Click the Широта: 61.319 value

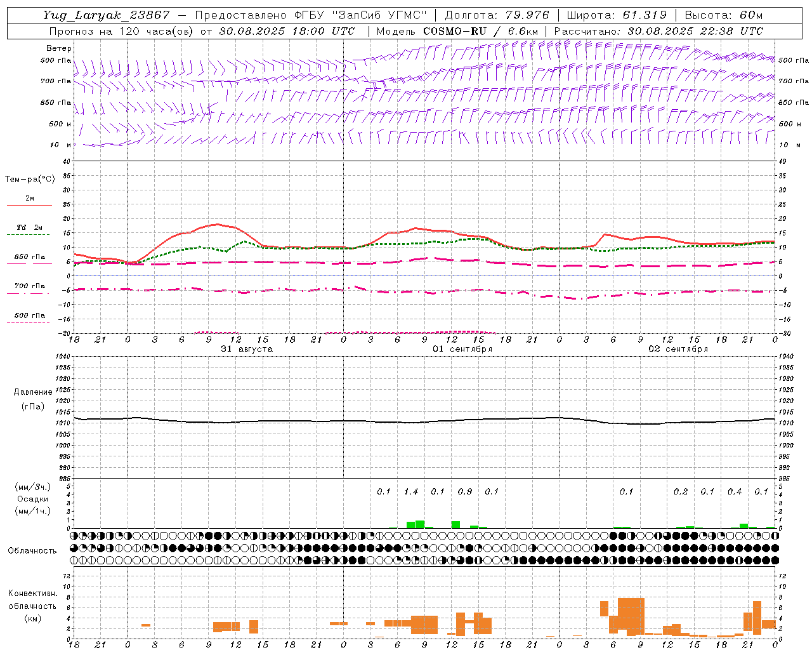pyautogui.click(x=617, y=15)
